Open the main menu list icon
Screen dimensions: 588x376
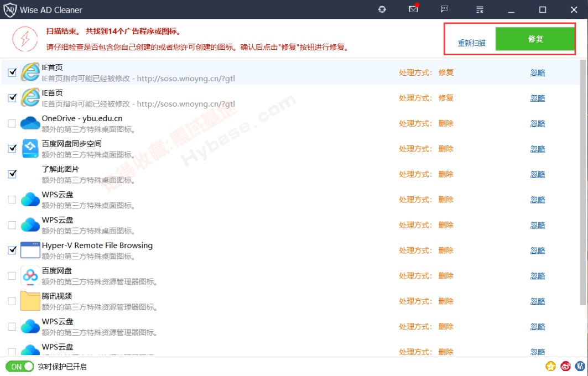(480, 9)
